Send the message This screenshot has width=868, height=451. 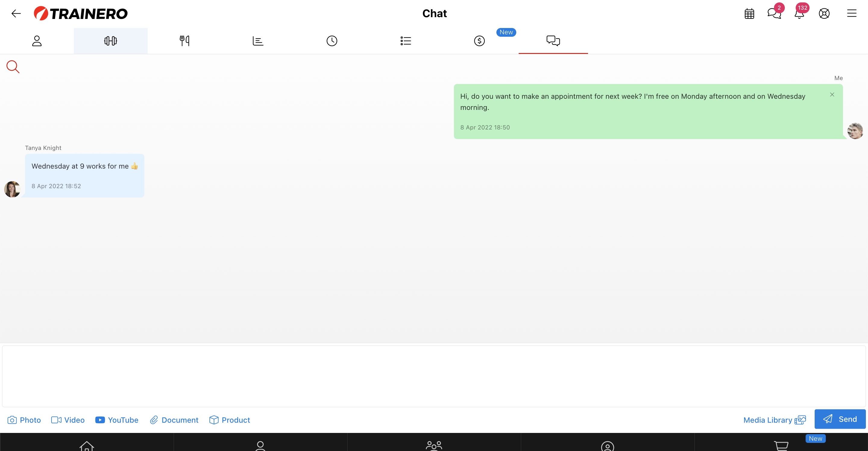tap(840, 419)
